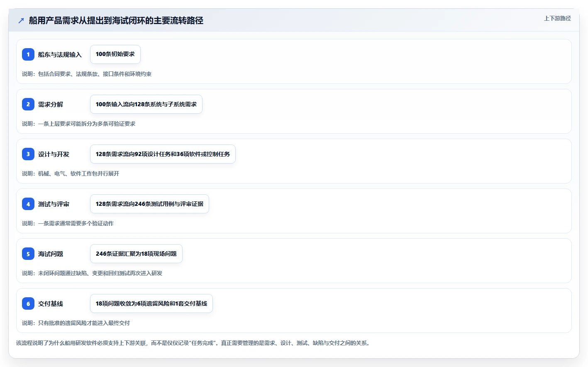The height and width of the screenshot is (367, 588).
Task: Click the footer summary starting 该流程说明了
Action: point(194,343)
